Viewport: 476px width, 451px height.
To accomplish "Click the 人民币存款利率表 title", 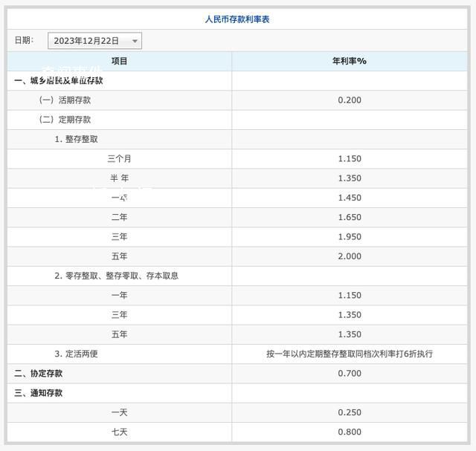I will pyautogui.click(x=237, y=19).
